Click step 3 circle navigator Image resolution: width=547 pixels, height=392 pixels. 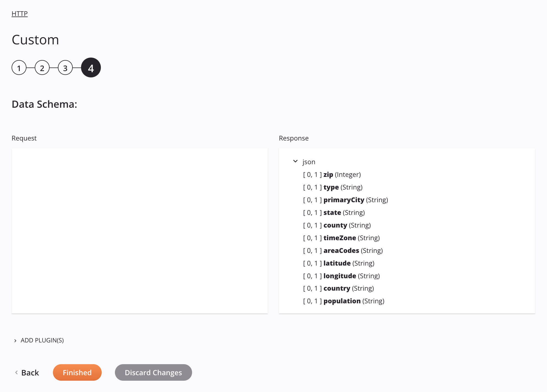pos(66,68)
